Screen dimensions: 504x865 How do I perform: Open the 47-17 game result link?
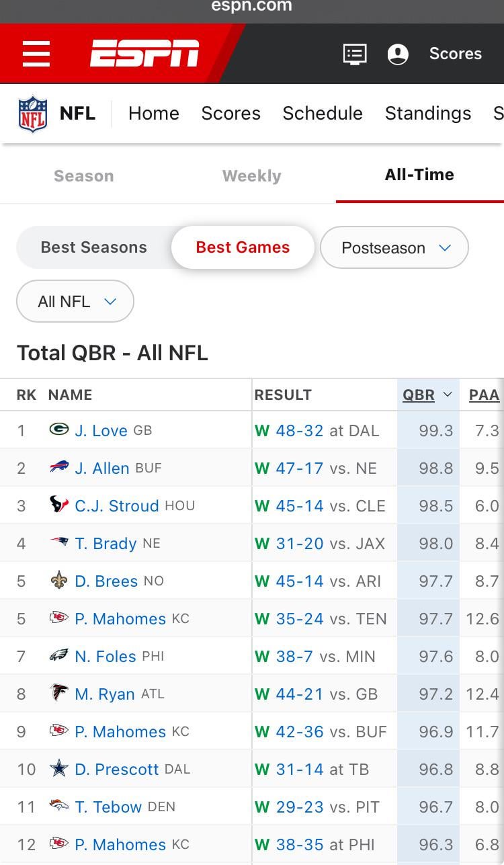[299, 468]
